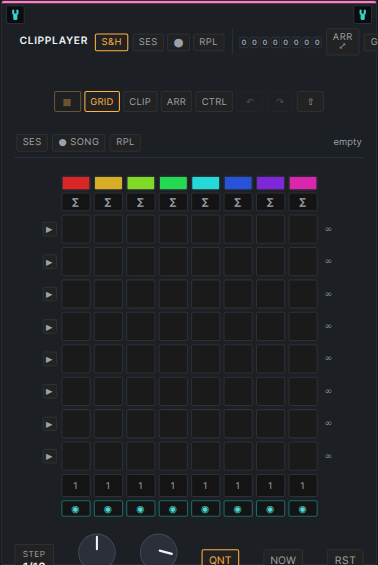Select first-row clip slot in magenta column
Image resolution: width=378 pixels, height=565 pixels.
(303, 229)
